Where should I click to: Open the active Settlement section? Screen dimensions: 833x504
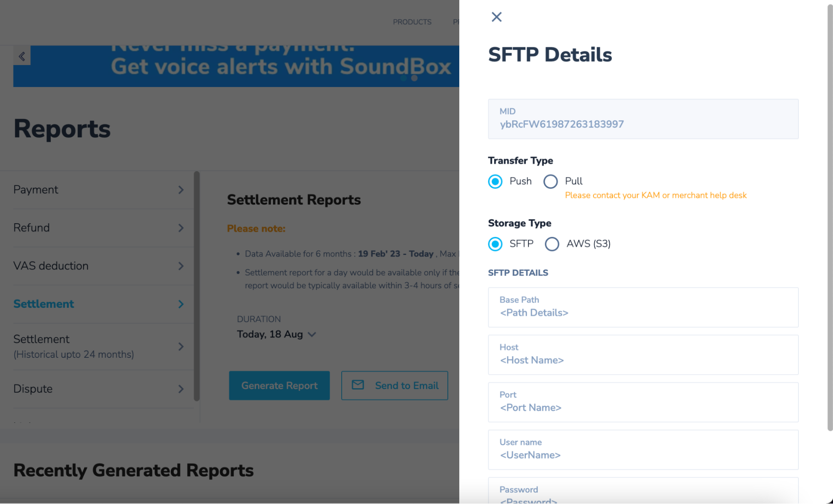pyautogui.click(x=103, y=304)
